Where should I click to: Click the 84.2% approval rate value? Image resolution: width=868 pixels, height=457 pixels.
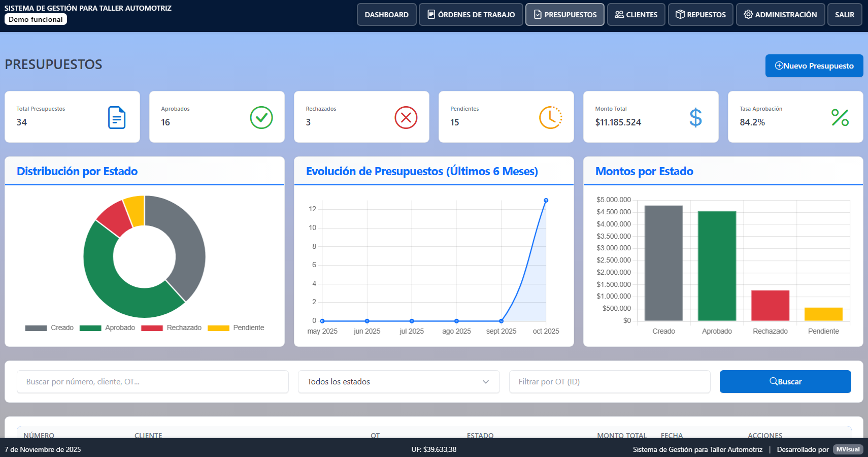pyautogui.click(x=752, y=122)
